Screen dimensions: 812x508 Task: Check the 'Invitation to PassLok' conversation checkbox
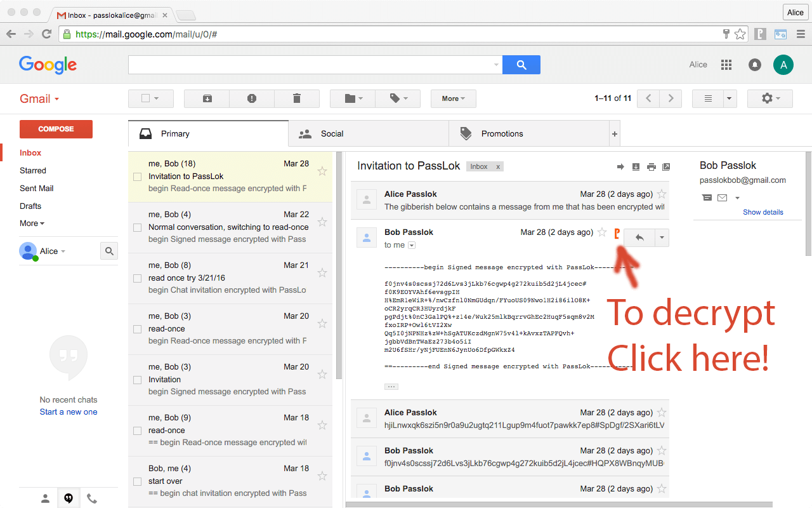click(x=137, y=177)
